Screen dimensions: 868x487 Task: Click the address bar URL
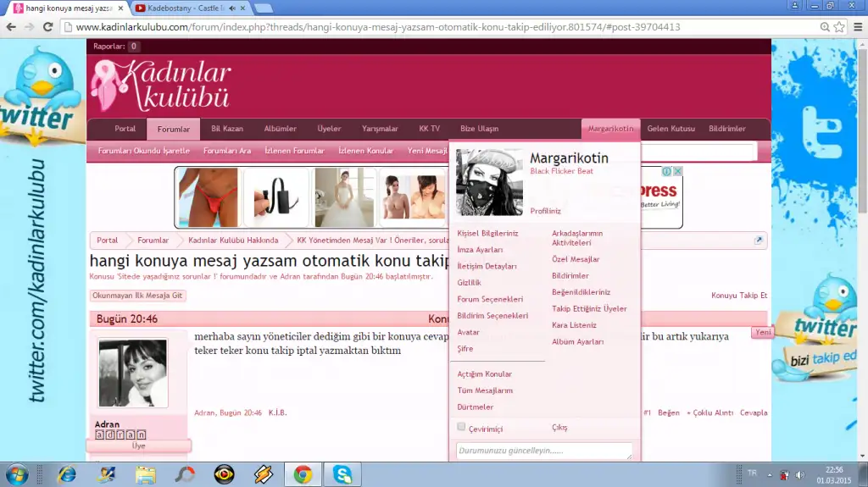point(378,27)
